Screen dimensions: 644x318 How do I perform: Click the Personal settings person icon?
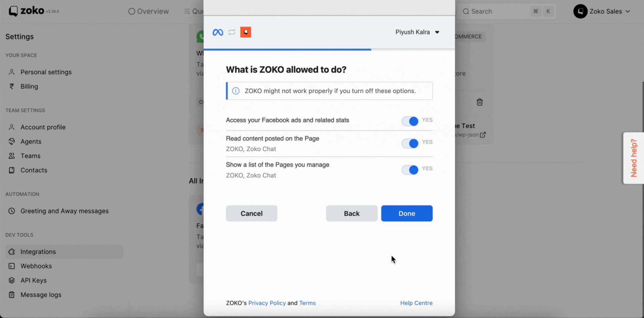(12, 72)
